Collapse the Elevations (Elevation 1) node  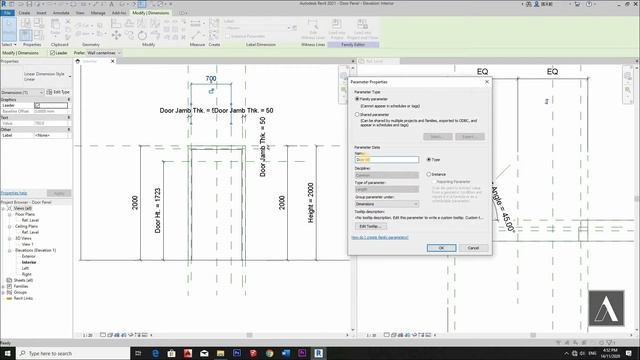click(x=9, y=251)
